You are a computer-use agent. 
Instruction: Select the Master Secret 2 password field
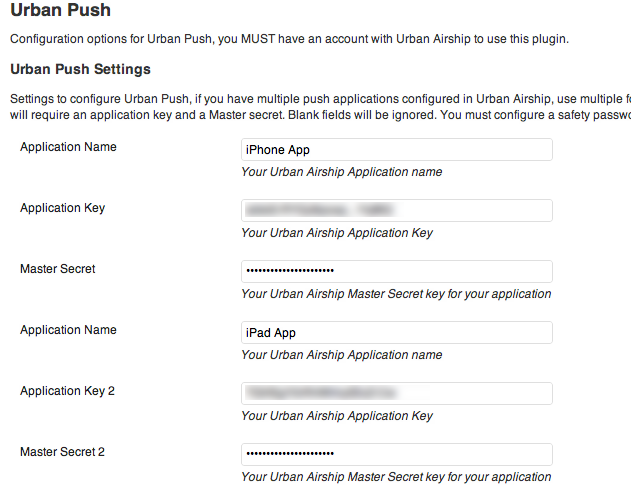point(397,455)
